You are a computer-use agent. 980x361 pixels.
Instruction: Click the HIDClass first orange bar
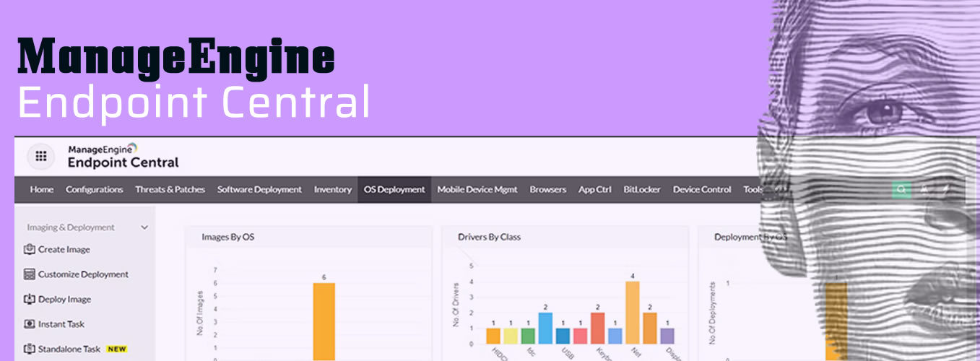(493, 336)
